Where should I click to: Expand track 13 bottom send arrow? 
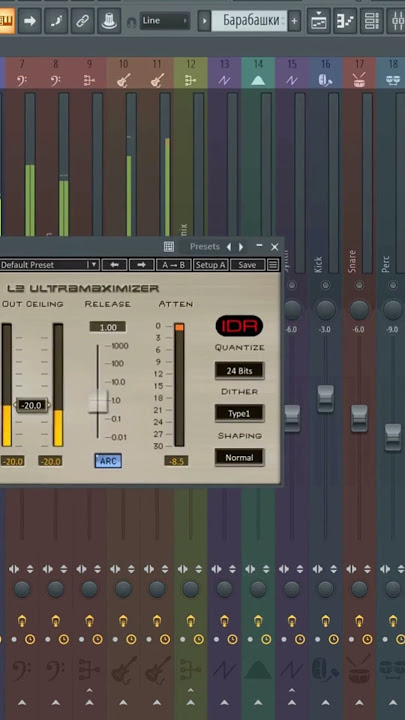pos(225,703)
